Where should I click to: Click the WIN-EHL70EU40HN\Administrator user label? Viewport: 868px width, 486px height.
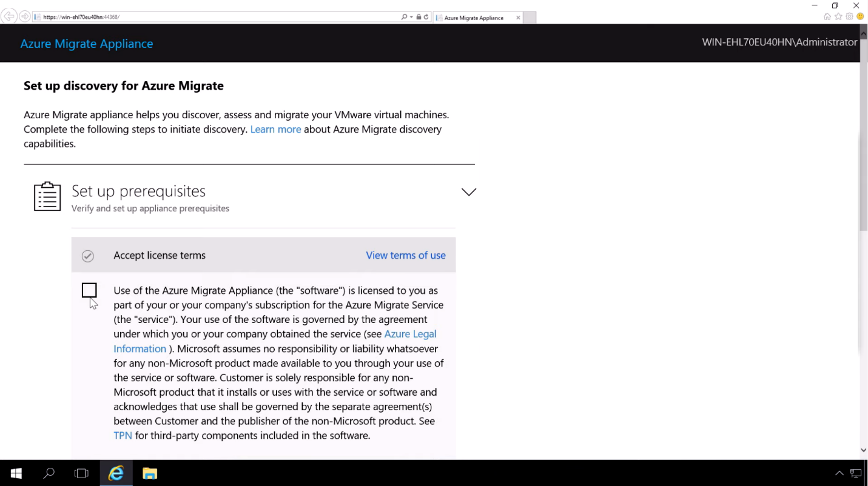pyautogui.click(x=779, y=42)
